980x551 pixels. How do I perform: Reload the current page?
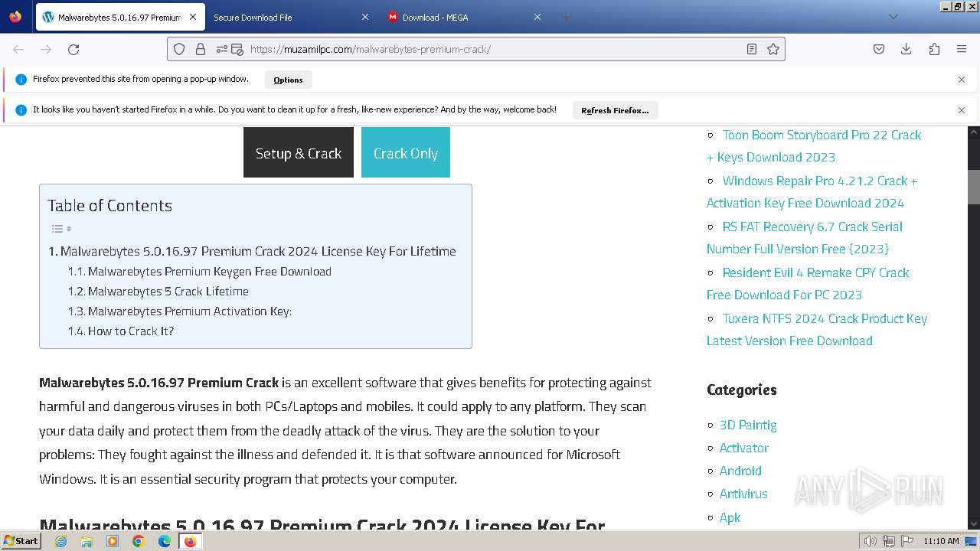tap(73, 49)
